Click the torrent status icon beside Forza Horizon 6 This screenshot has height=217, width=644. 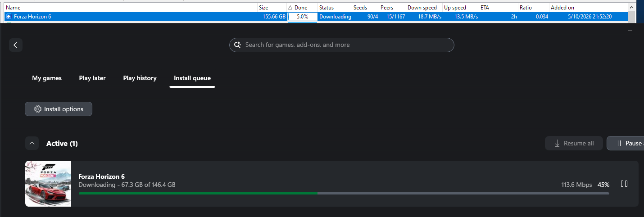(8, 17)
